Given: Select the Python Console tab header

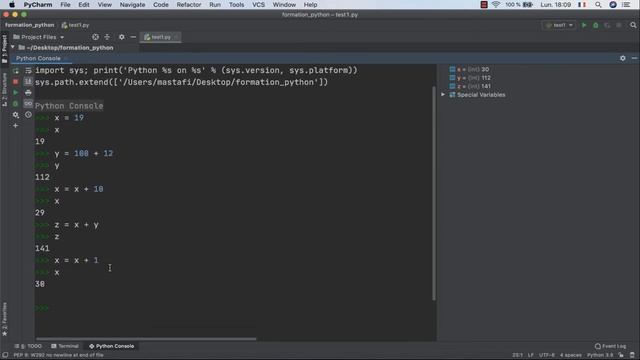Looking at the screenshot, I should coord(38,58).
